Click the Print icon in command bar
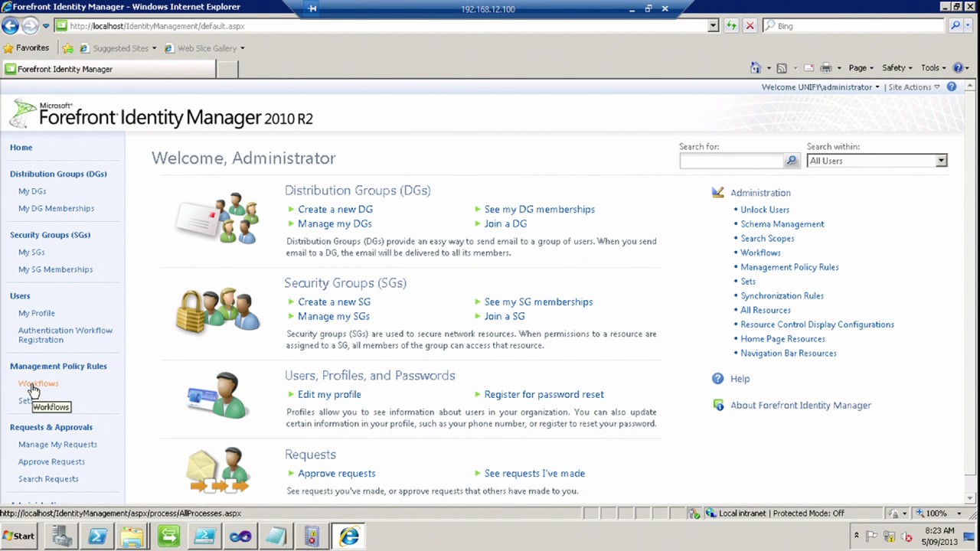The height and width of the screenshot is (551, 980). tap(826, 68)
